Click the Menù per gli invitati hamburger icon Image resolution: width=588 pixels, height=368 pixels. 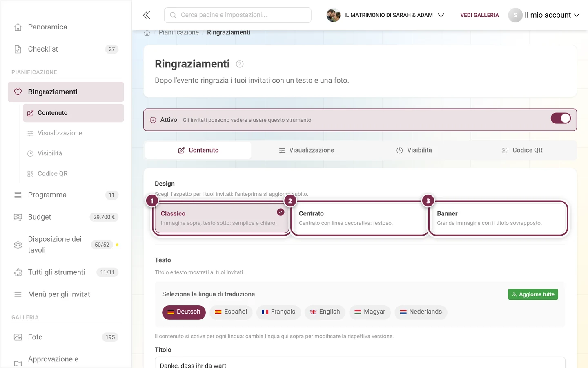click(18, 294)
